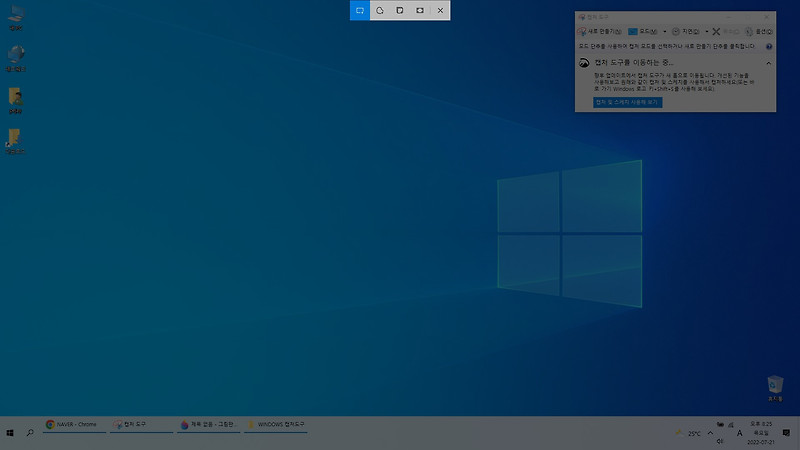Open the Recycle Bin desktop icon
Screen dimensions: 800x450
(x=775, y=389)
